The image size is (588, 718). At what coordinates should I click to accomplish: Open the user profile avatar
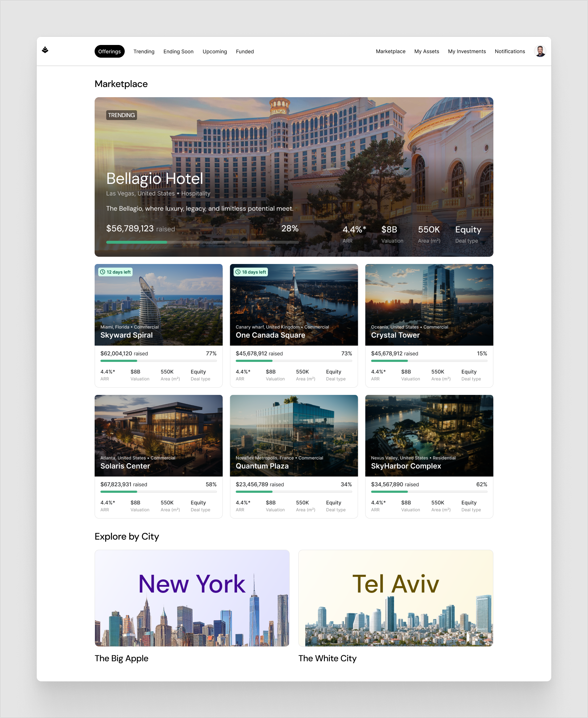pos(540,51)
